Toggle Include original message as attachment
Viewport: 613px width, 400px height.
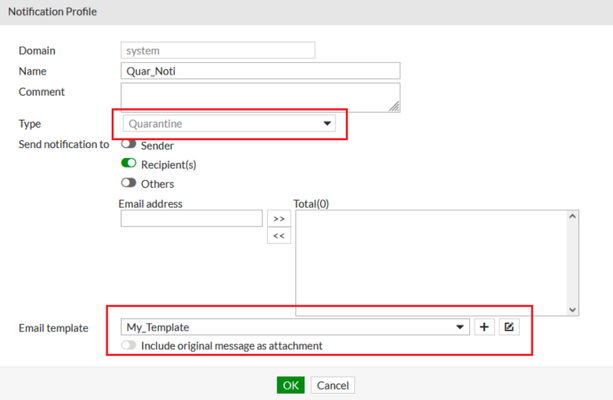[128, 346]
